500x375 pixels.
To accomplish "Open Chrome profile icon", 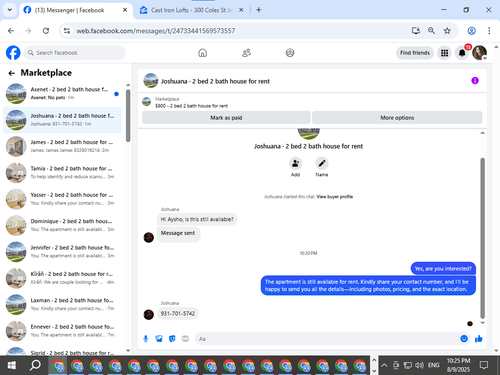I will coord(471,31).
